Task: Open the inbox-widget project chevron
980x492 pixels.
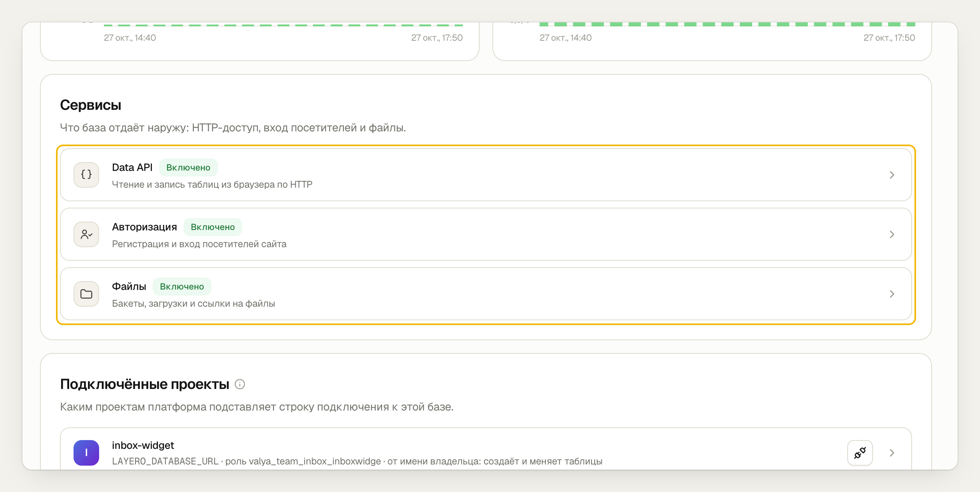Action: click(x=892, y=452)
